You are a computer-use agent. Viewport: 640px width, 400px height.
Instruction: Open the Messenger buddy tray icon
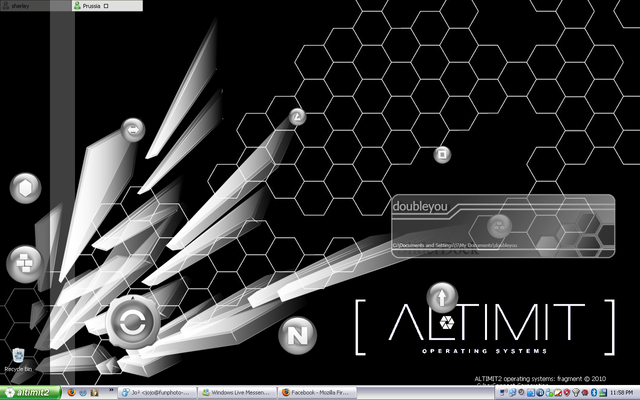tap(549, 393)
